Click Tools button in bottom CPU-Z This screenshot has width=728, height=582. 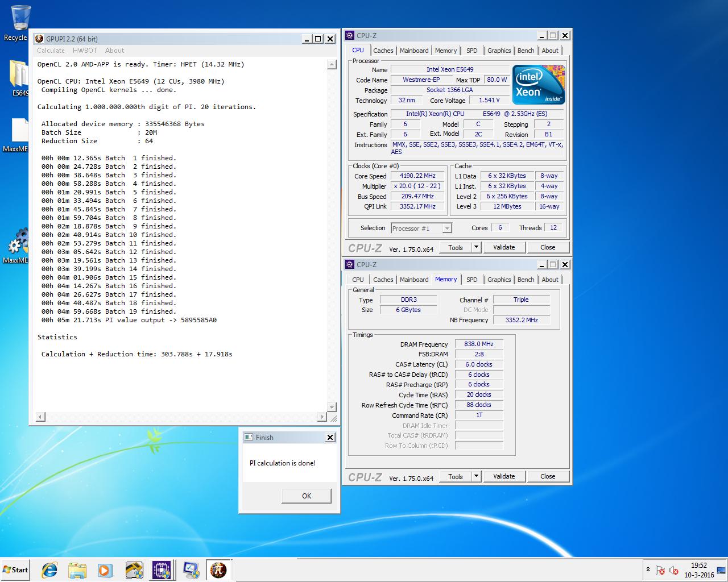point(456,476)
